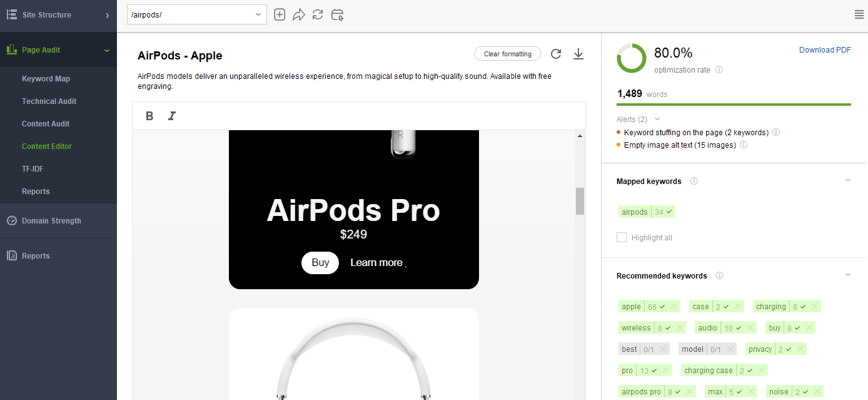Click the rescan circular arrows icon
868x400 pixels.
[318, 14]
